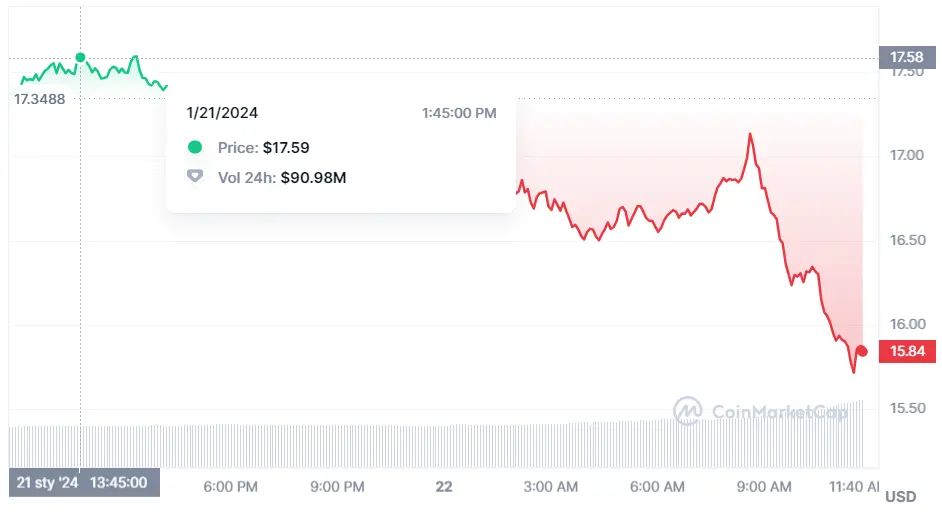Click the CoinMarketCap watermark text

(x=779, y=410)
